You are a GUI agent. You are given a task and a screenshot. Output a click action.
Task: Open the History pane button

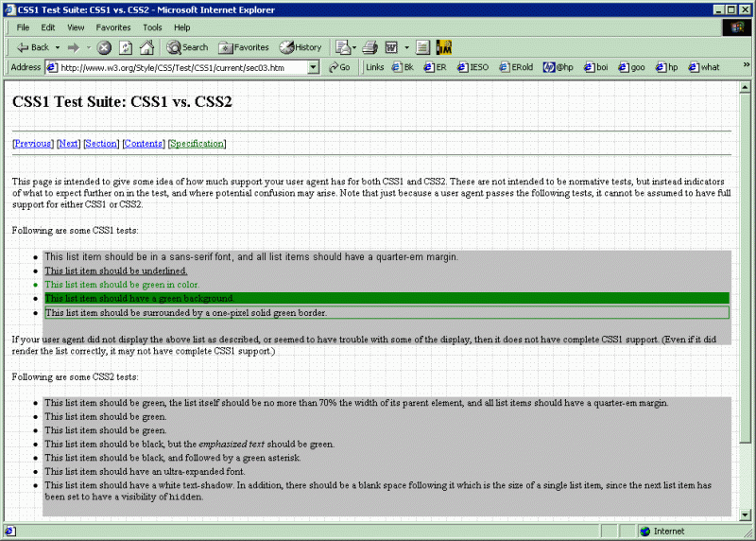click(301, 47)
